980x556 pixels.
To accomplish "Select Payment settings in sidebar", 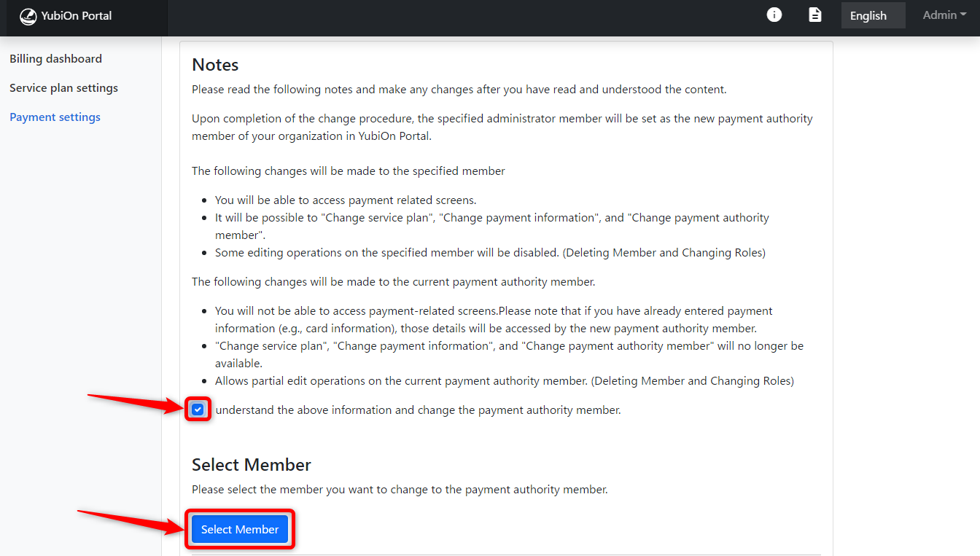I will (55, 117).
